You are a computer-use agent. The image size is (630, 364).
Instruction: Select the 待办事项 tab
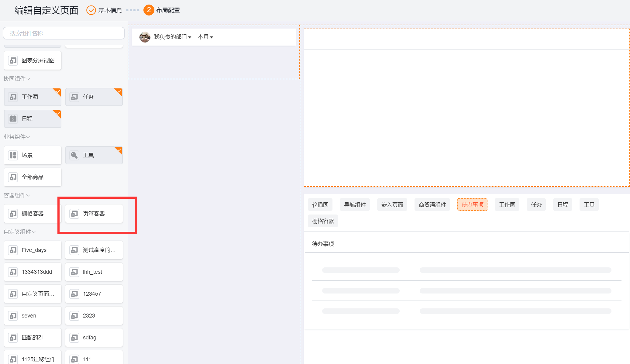click(x=472, y=205)
